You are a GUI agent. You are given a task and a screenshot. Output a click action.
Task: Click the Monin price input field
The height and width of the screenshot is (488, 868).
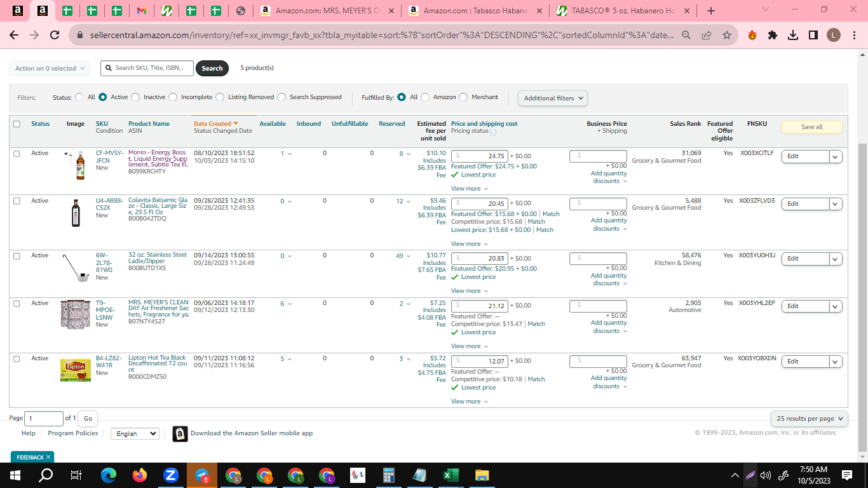coord(480,156)
